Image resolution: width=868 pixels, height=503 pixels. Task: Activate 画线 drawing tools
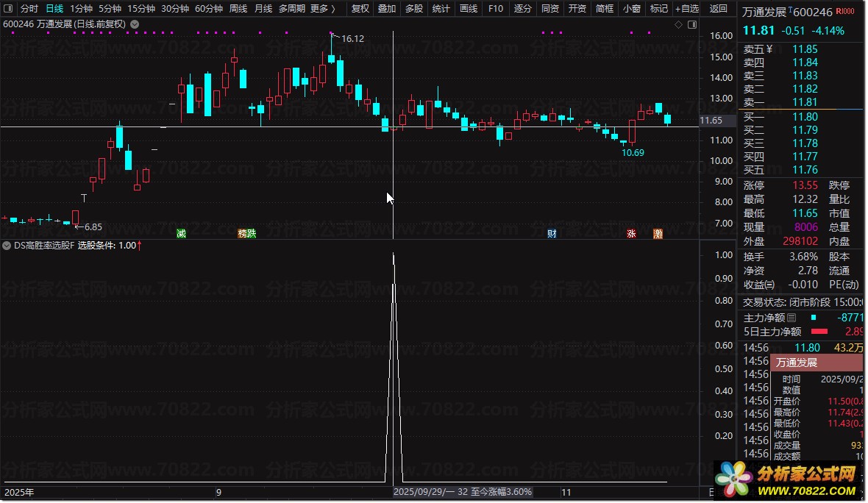[469, 8]
